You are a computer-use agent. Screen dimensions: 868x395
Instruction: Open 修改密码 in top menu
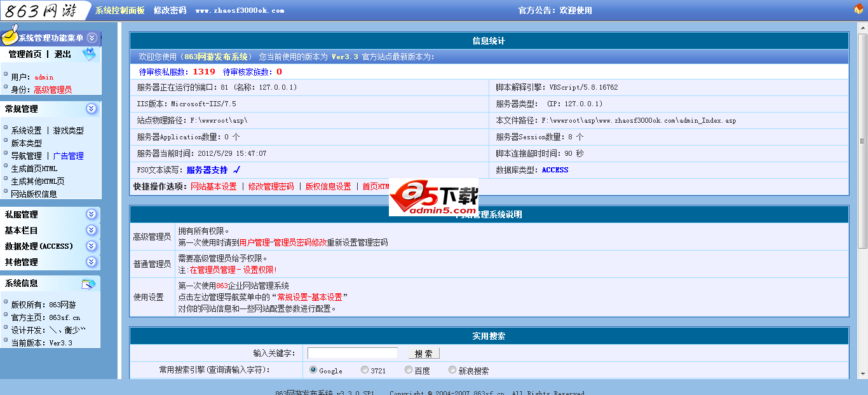tap(170, 10)
